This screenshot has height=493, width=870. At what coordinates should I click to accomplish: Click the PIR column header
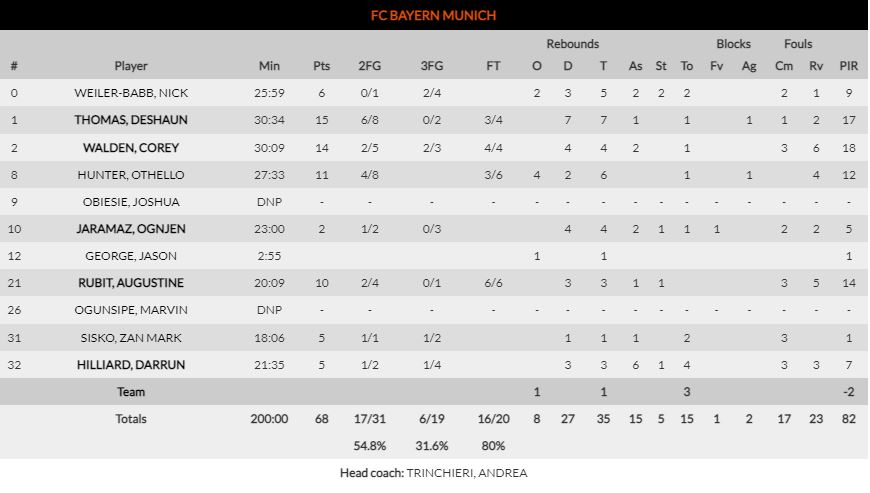point(848,66)
